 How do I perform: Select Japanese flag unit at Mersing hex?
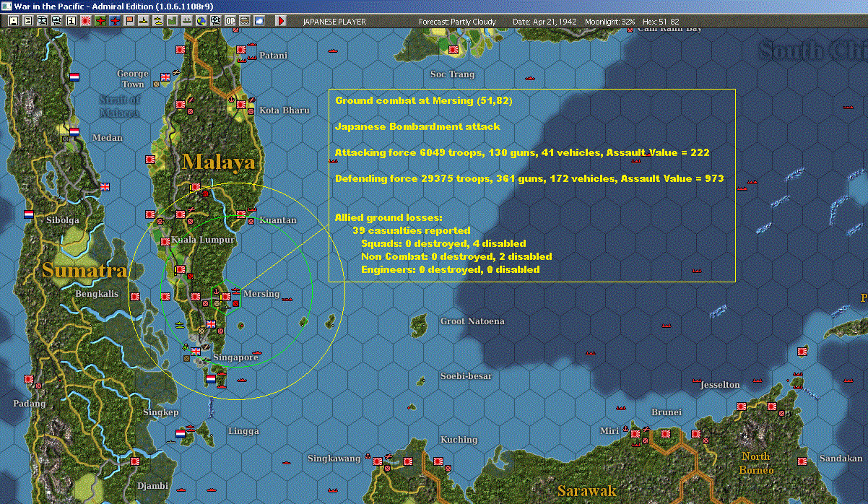tap(226, 296)
